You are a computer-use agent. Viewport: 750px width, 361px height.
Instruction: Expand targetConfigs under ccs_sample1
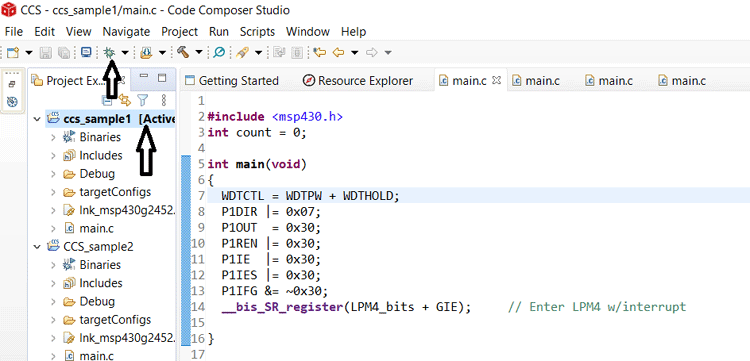tap(54, 192)
